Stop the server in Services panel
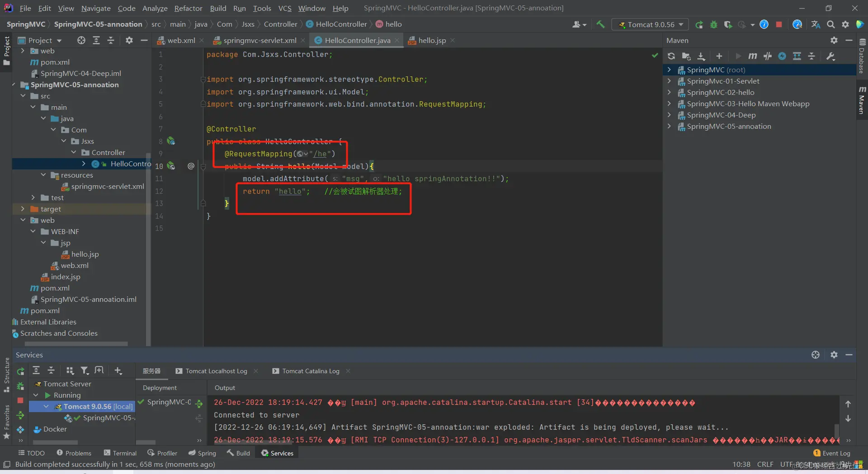Viewport: 868px width, 474px height. click(x=20, y=400)
